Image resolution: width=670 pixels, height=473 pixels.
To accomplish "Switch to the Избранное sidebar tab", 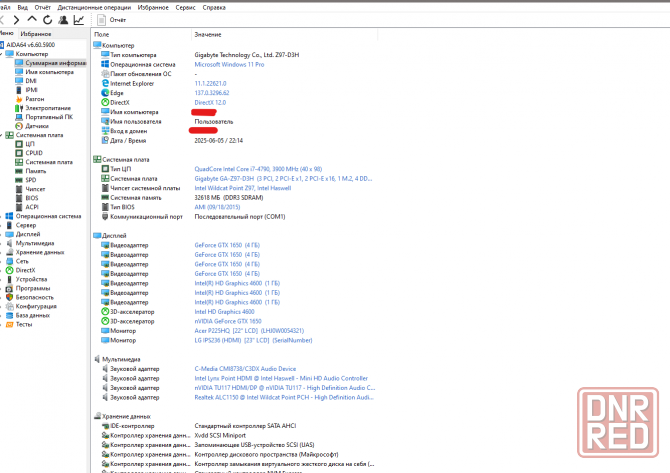I will pyautogui.click(x=36, y=34).
